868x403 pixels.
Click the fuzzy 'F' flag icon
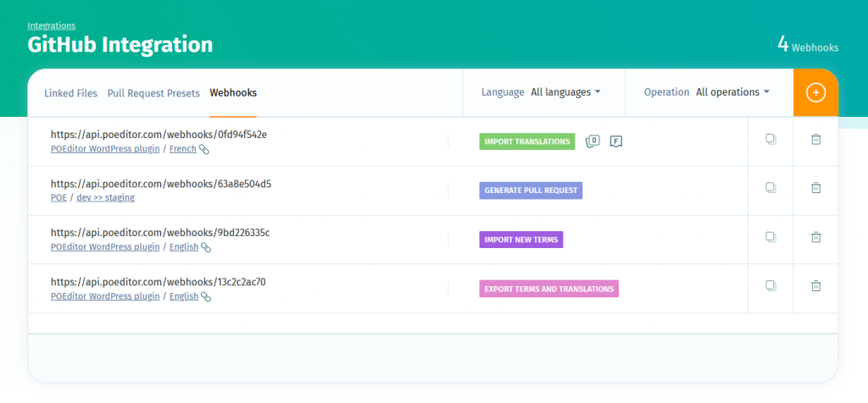click(x=616, y=141)
